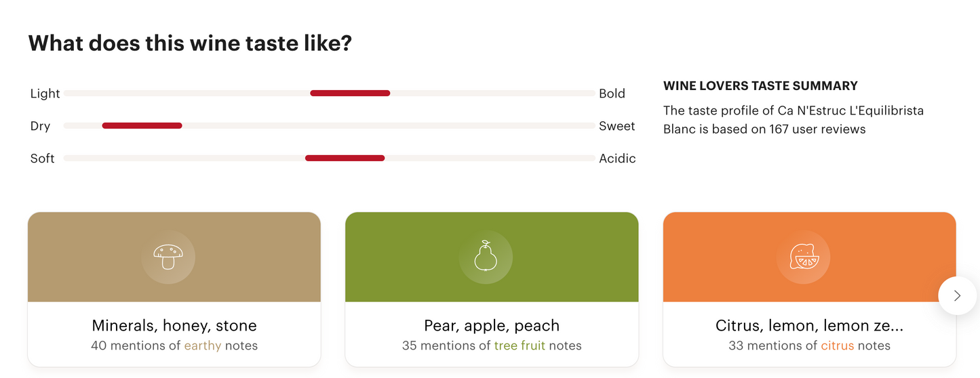Click the lemon icon on citrus card
Image resolution: width=980 pixels, height=378 pixels.
(803, 257)
